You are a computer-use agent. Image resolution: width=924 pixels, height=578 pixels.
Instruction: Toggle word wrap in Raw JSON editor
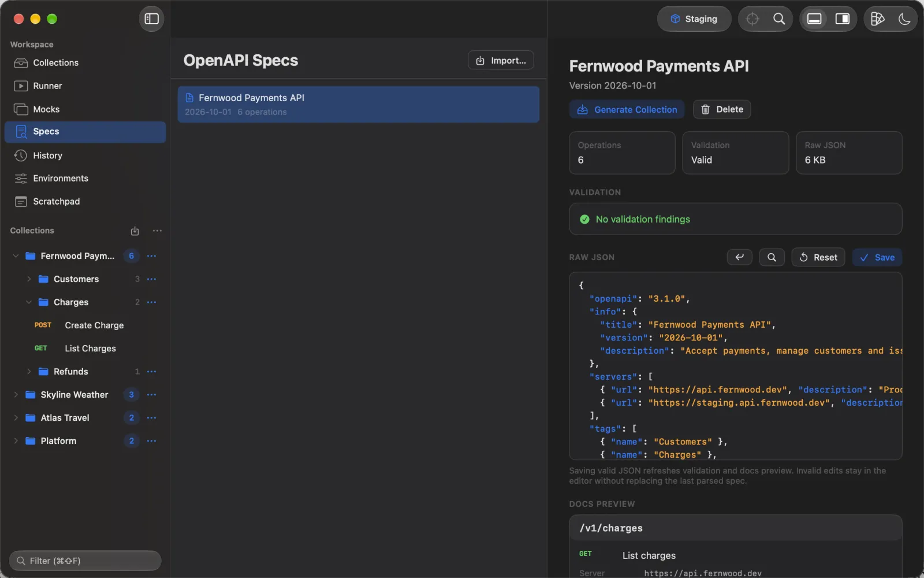click(740, 257)
